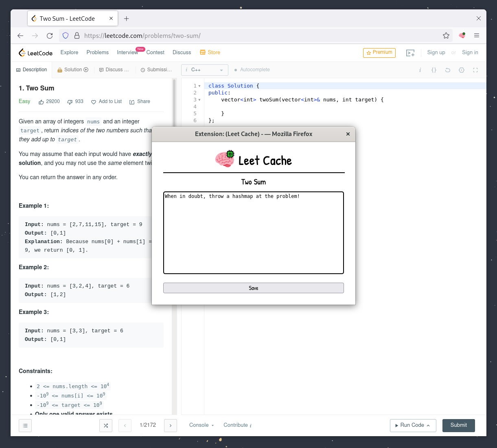
Task: Click the Leet Cache extension icon in toolbar
Action: coord(462,35)
